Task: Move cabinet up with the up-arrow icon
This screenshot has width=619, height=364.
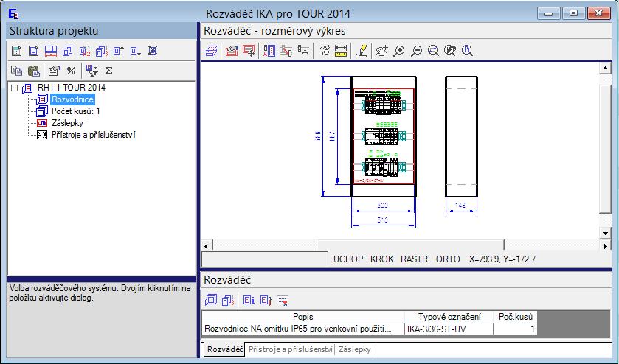Action: [119, 51]
